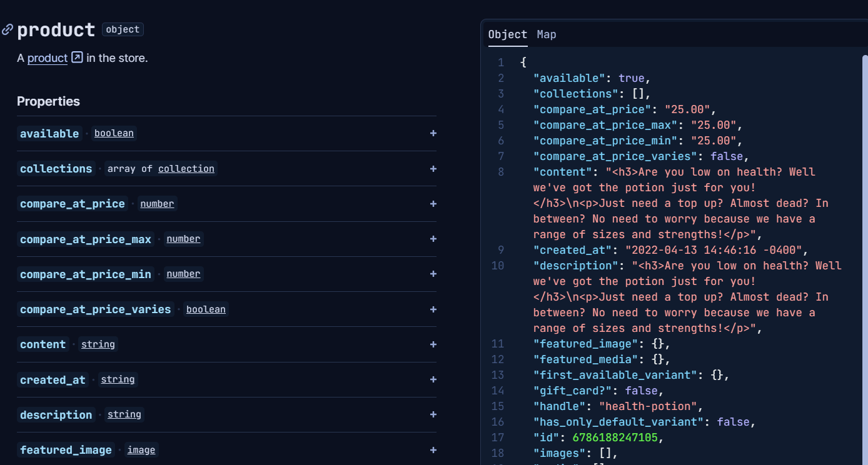This screenshot has height=465, width=868.
Task: Click the number type link for compare_at_price
Action: click(157, 204)
